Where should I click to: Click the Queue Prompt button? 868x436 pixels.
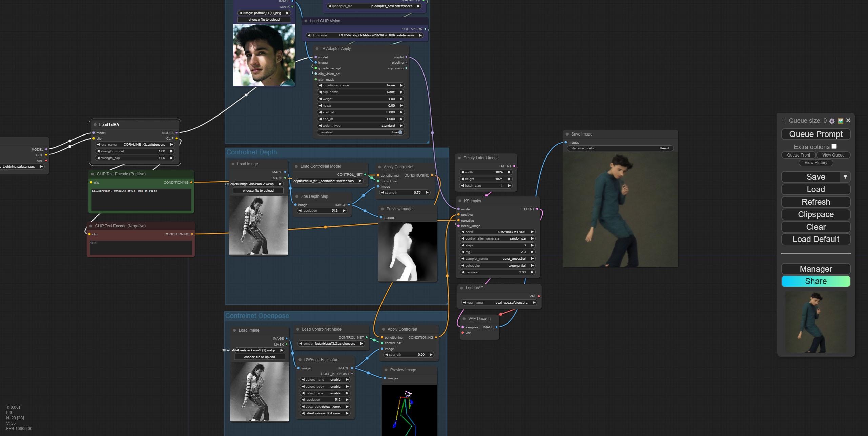(x=815, y=134)
